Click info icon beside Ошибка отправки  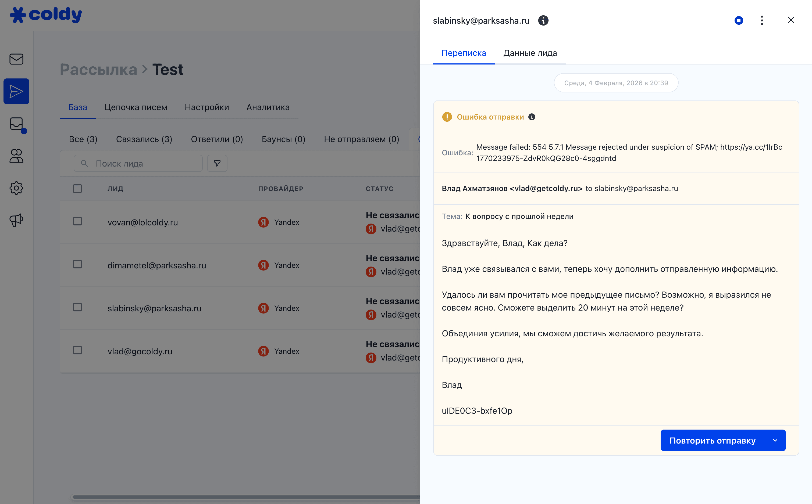[532, 117]
